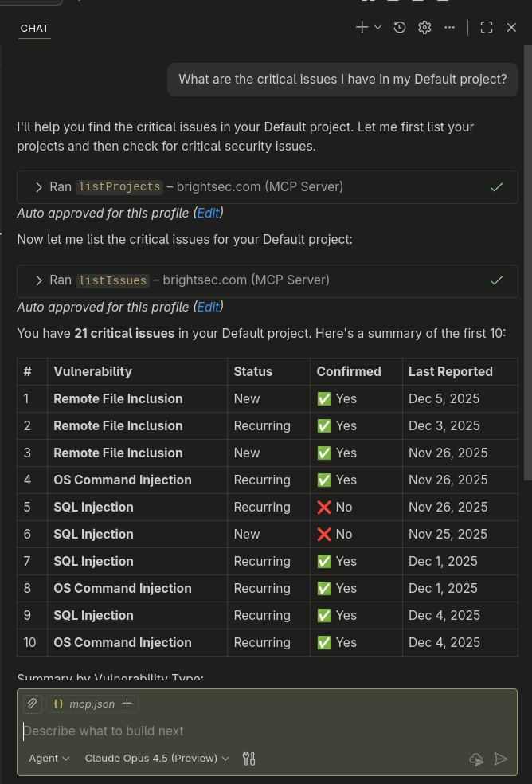Image resolution: width=532 pixels, height=784 pixels.
Task: Expand the listProjects tool call details
Action: point(39,187)
